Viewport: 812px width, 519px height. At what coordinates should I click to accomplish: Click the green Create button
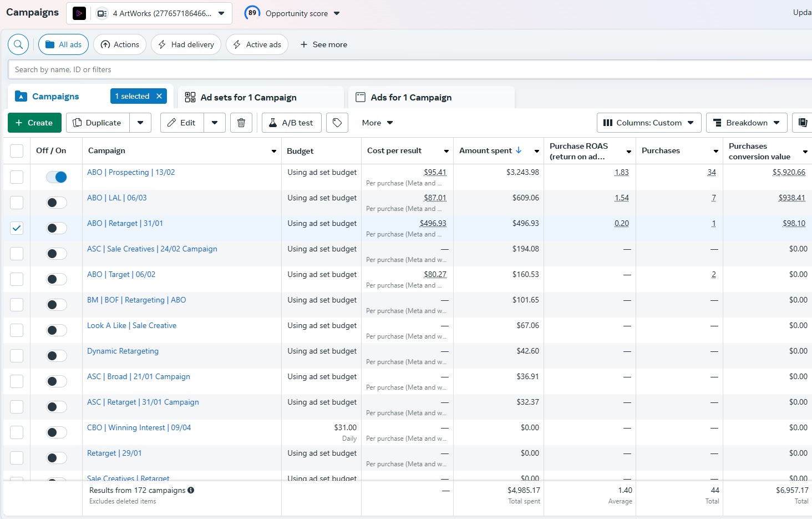(x=34, y=123)
